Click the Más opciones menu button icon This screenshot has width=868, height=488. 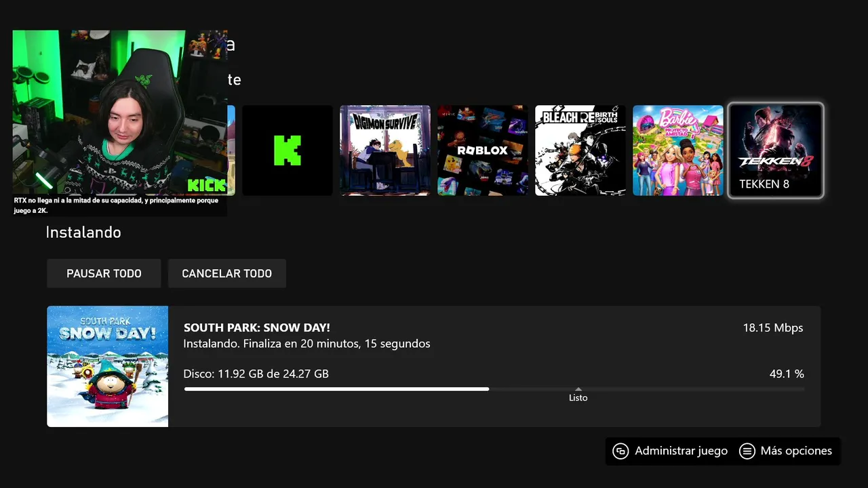point(747,451)
